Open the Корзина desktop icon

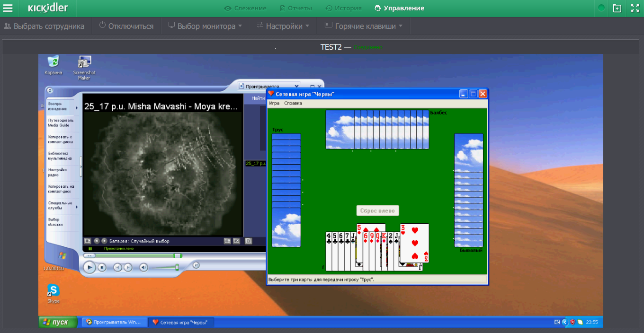pyautogui.click(x=54, y=65)
